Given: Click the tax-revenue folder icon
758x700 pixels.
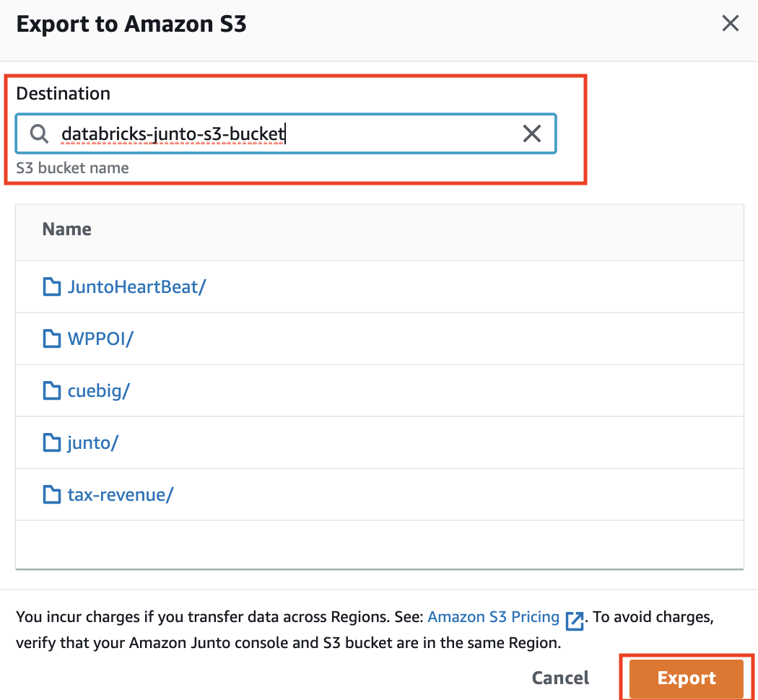Looking at the screenshot, I should (52, 494).
